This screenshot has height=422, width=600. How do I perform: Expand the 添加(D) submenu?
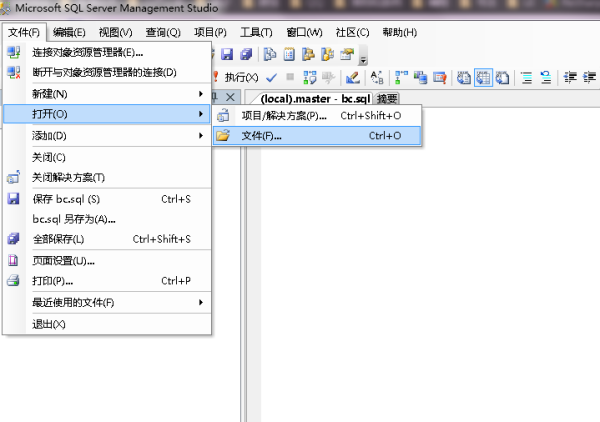click(107, 135)
